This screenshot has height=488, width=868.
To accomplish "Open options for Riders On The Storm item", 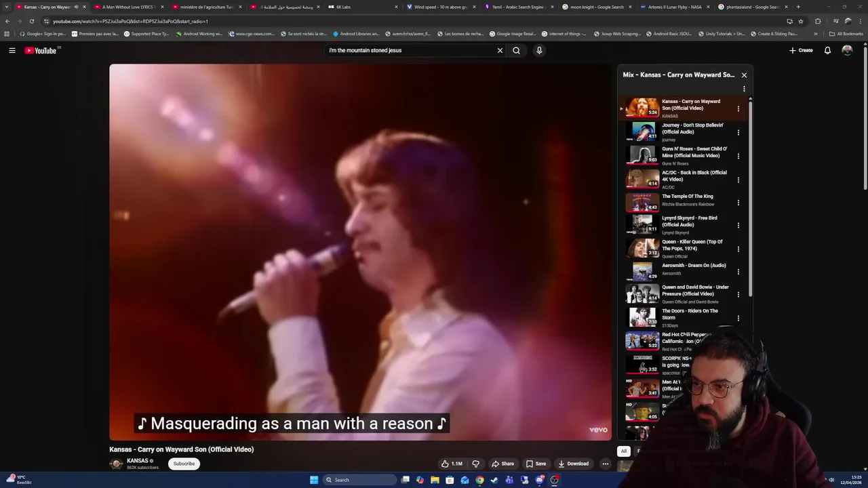I will [738, 318].
